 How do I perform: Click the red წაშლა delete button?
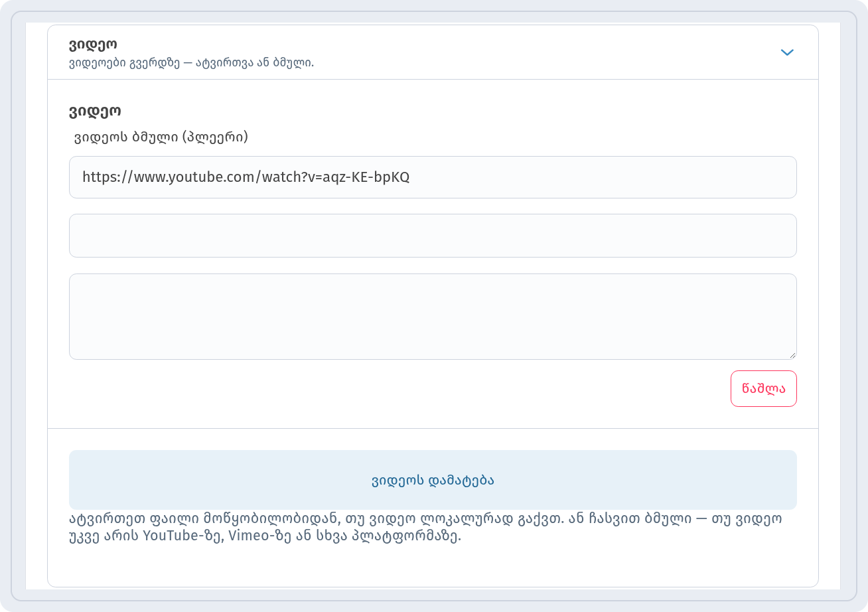coord(764,388)
